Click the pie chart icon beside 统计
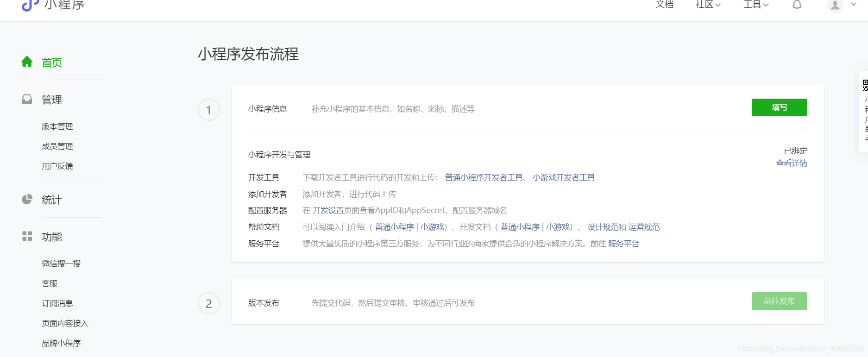 27,199
